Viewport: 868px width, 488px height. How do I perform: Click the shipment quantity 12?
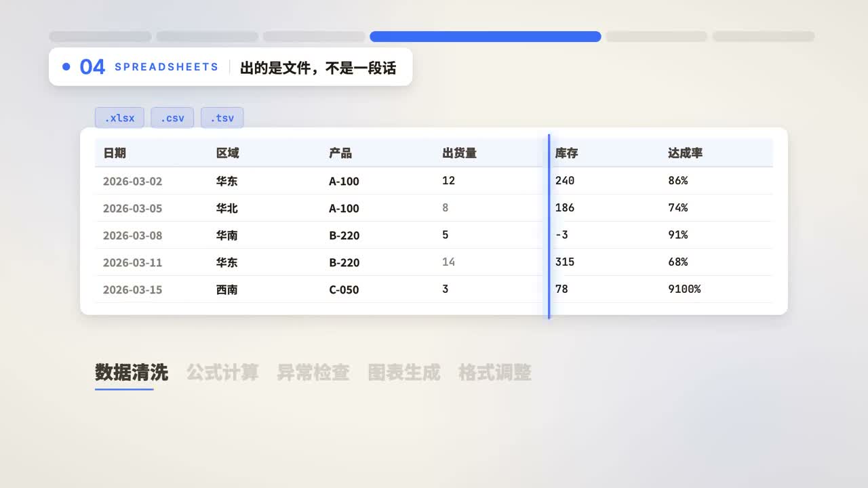point(448,180)
